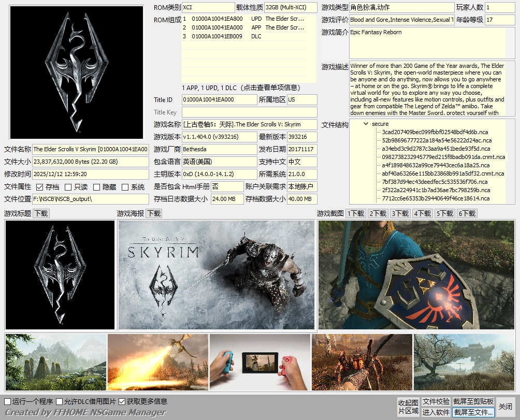Download screenshot 5 with 5下載

pyautogui.click(x=445, y=213)
